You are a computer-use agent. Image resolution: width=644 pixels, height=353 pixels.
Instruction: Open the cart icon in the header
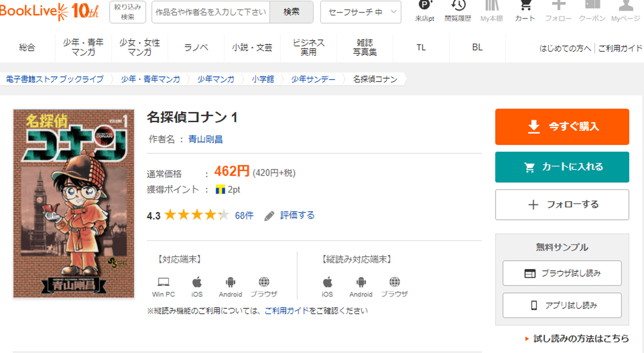tap(525, 9)
